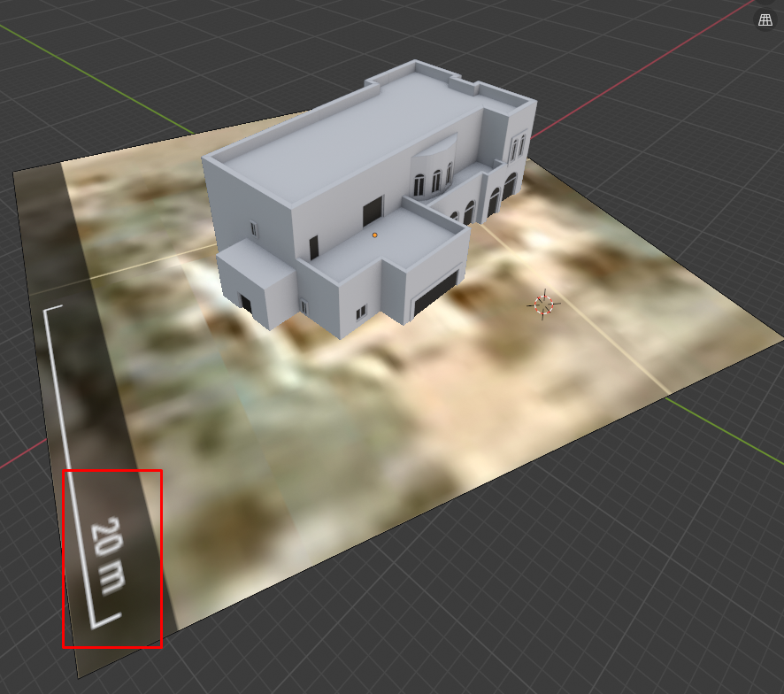Viewport: 784px width, 694px height.
Task: Select the narrow dark door on terrace
Action: (x=313, y=247)
